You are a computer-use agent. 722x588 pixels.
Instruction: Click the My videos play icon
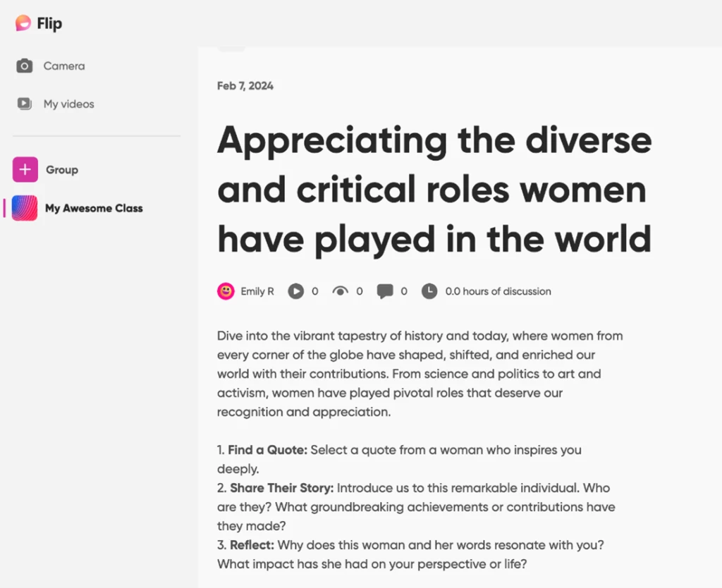tap(25, 104)
